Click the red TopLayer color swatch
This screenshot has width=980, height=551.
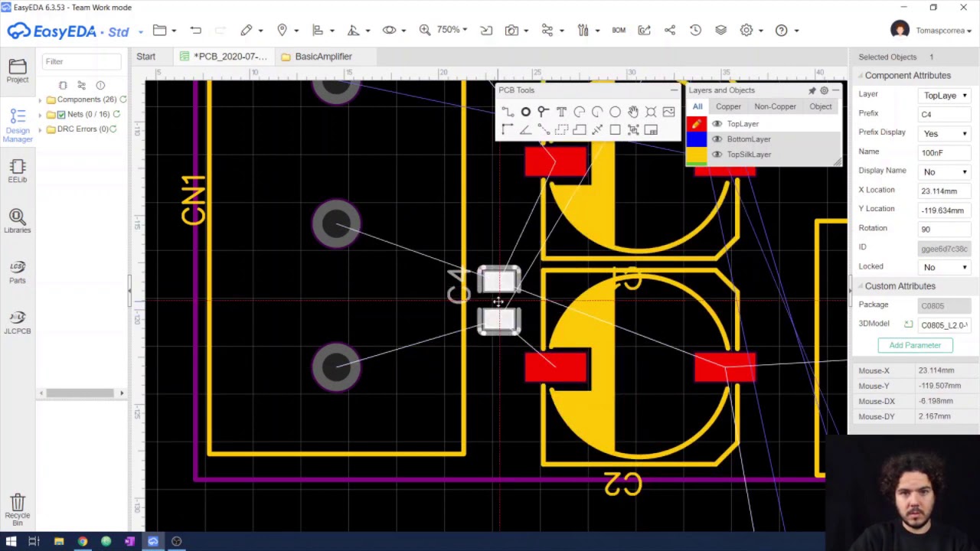[x=696, y=124]
